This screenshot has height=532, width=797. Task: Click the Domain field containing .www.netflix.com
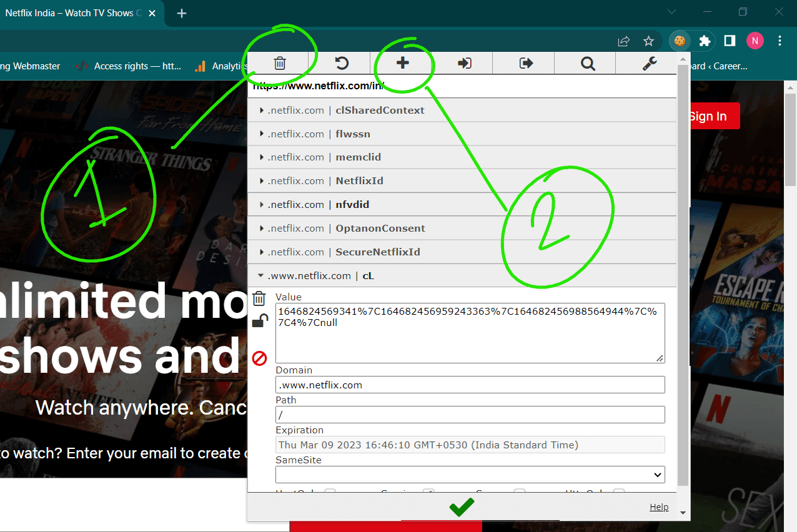470,385
